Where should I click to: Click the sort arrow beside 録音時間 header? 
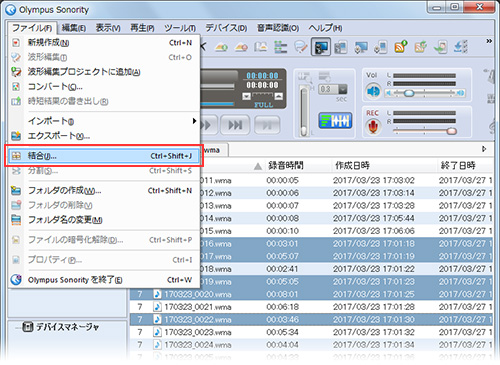(258, 166)
